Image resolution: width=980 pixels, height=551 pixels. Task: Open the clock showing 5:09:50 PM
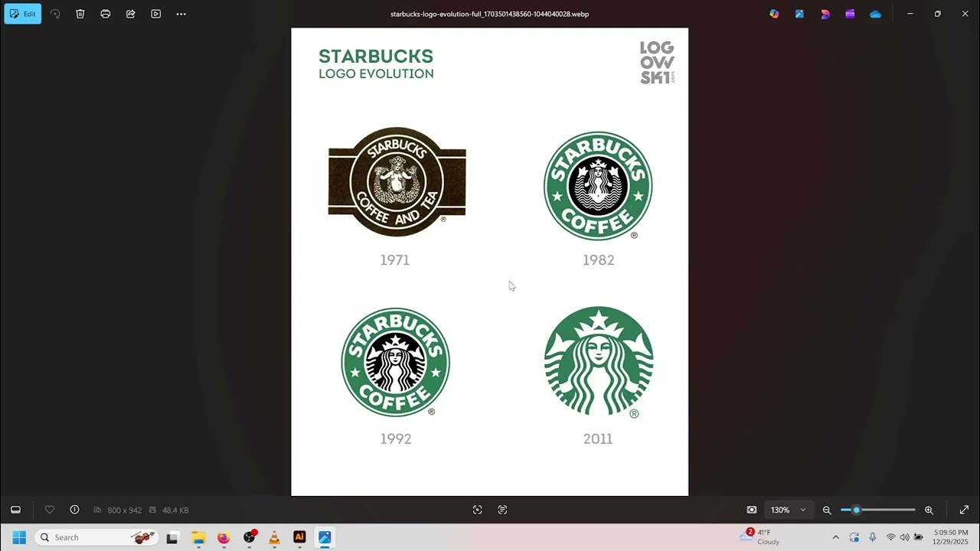(951, 537)
